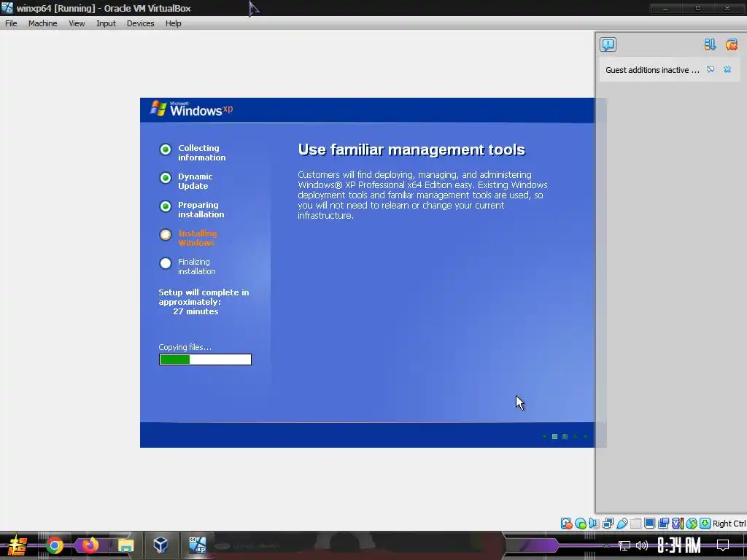Click the keyboard capture arrow icon

point(705,524)
